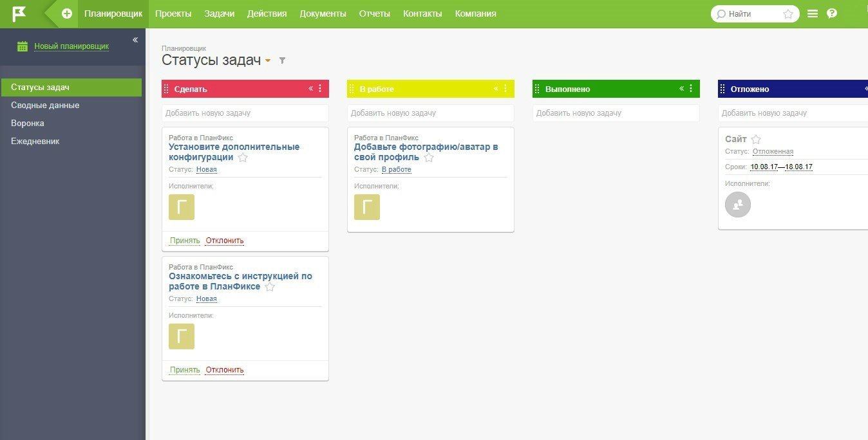Viewport: 868px width, 440px height.
Task: Click the unassigned avatar in Сайт card
Action: point(738,205)
